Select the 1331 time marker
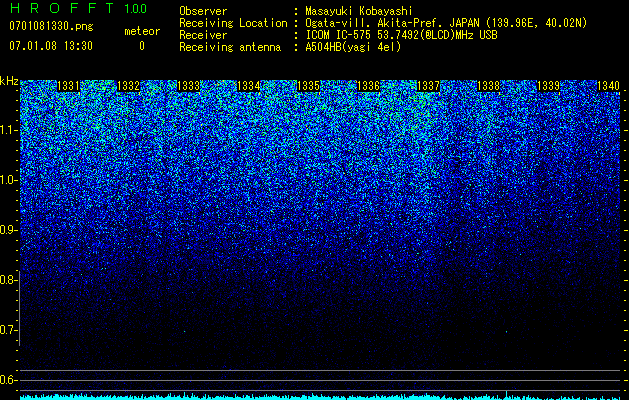Image resolution: width=629 pixels, height=400 pixels. pyautogui.click(x=69, y=86)
